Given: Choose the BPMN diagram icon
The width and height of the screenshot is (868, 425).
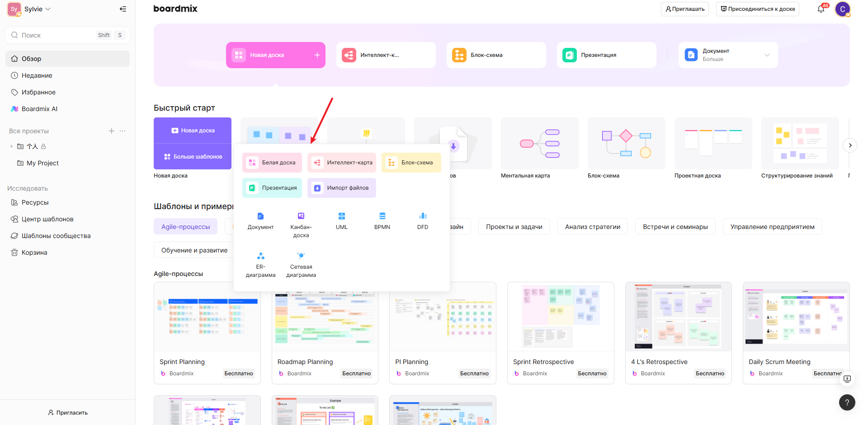Looking at the screenshot, I should [x=382, y=216].
